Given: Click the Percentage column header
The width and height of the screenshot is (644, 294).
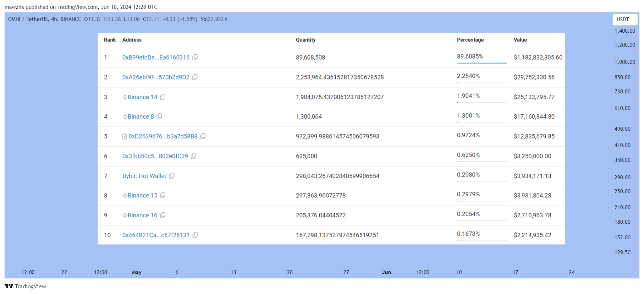Looking at the screenshot, I should pyautogui.click(x=470, y=40).
